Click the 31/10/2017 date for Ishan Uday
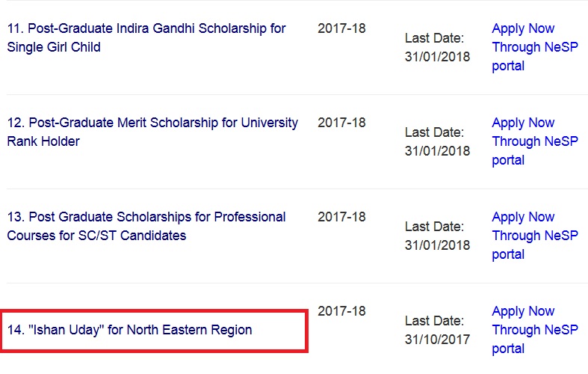Viewport: 588px width, 374px height. pos(437,340)
